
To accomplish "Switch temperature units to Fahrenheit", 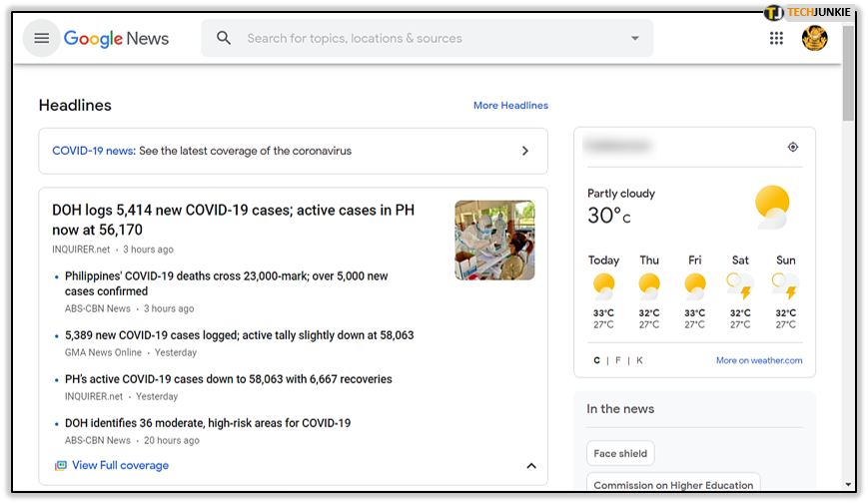I will coord(617,360).
